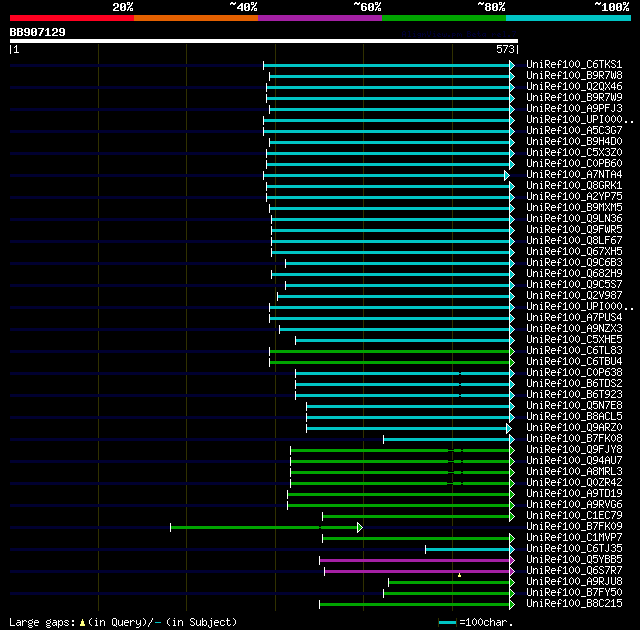Click the mid-query arrowhead of UniRef100_B7FK09 alignment

coord(360,528)
